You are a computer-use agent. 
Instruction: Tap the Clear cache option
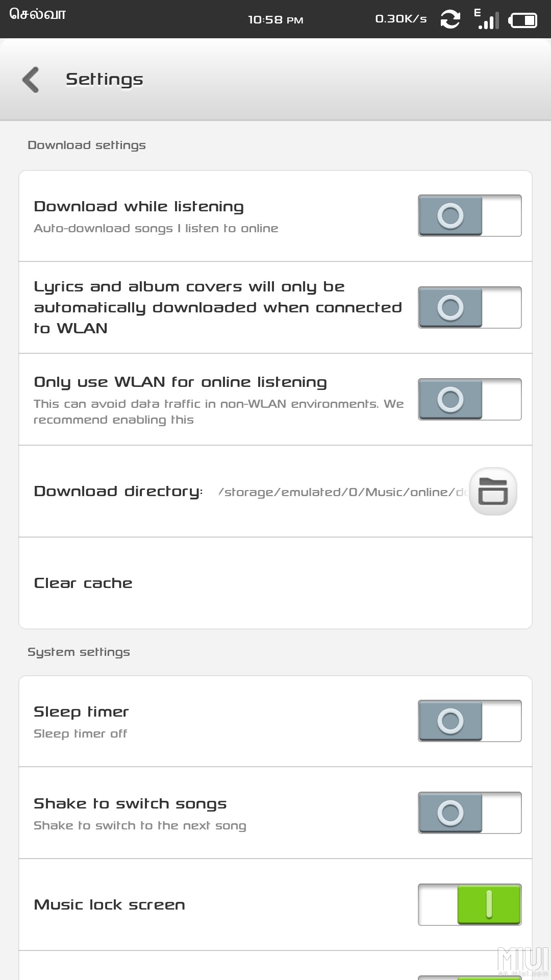tap(275, 583)
